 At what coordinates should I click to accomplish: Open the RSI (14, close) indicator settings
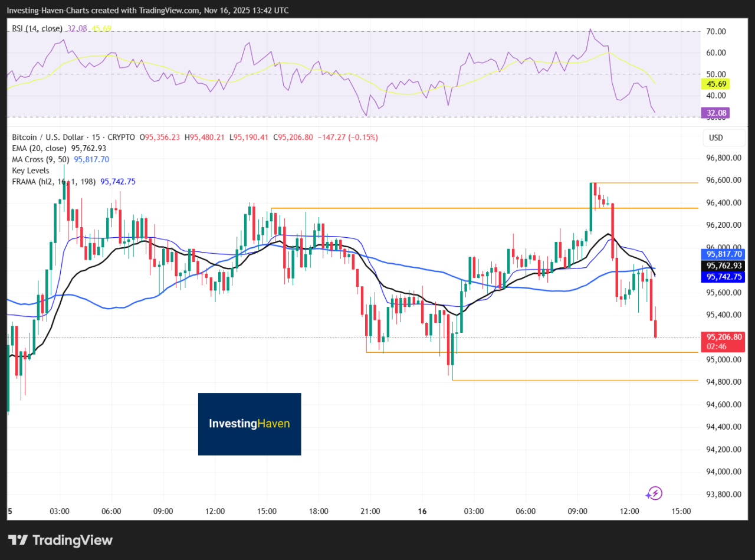pyautogui.click(x=37, y=28)
